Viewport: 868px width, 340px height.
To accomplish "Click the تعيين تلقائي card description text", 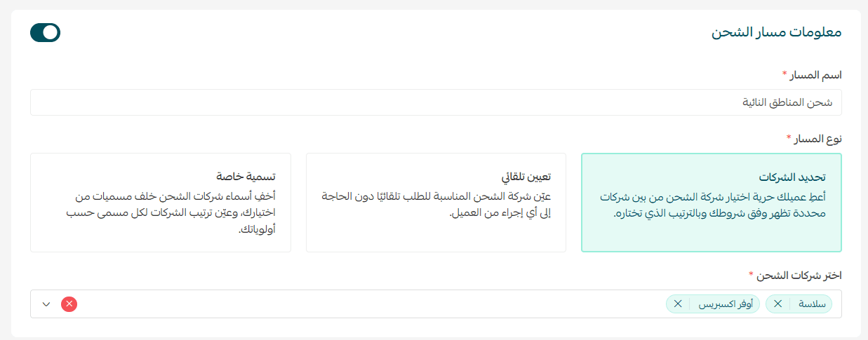I will pos(435,205).
